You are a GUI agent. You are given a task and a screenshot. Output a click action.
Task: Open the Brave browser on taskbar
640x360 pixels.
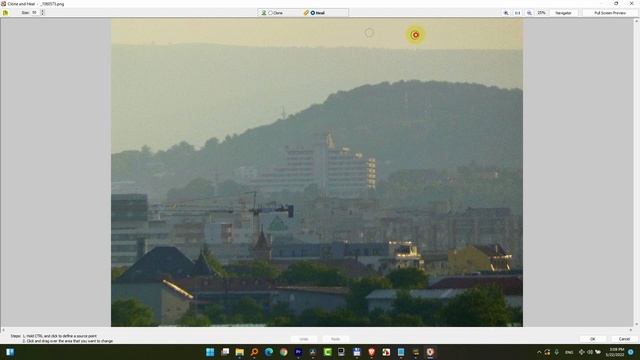371,352
